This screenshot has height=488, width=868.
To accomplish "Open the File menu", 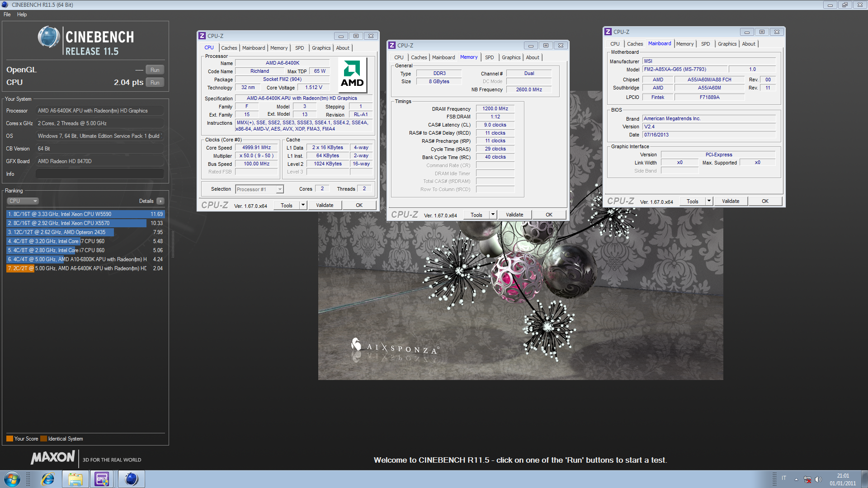I will tap(7, 14).
